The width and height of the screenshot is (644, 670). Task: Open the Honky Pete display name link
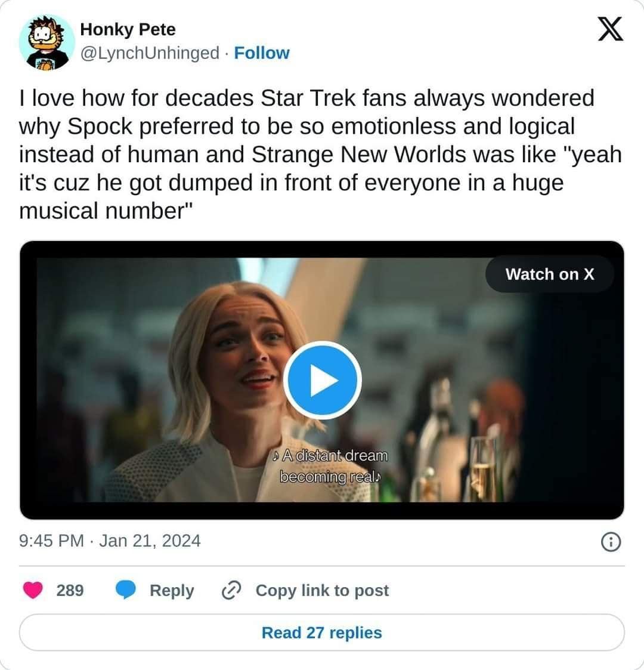point(128,29)
